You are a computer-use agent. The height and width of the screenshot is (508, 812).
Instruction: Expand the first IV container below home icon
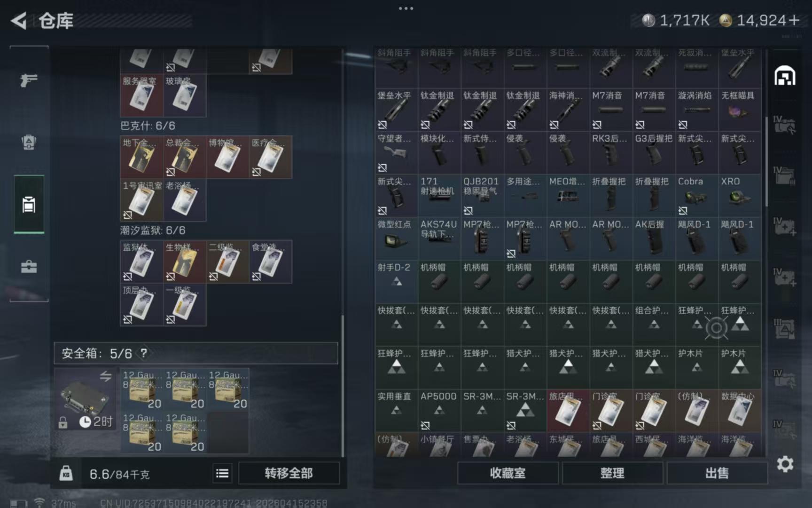[785, 125]
